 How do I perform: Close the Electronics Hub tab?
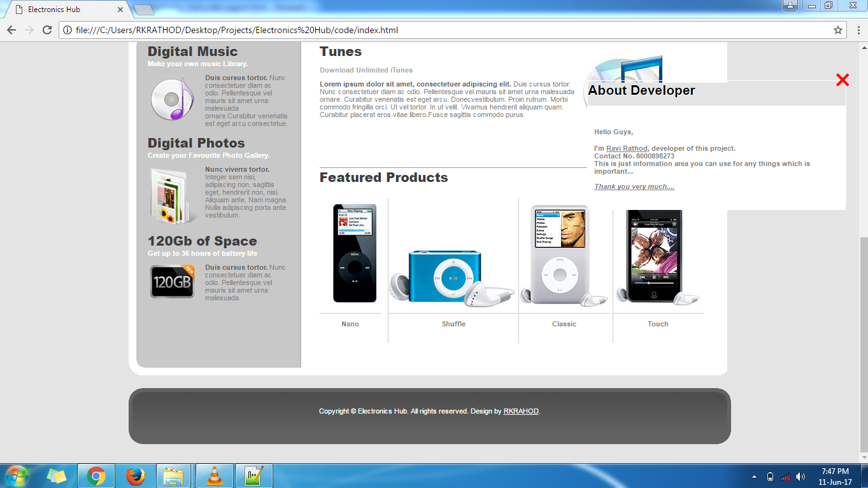(x=120, y=10)
